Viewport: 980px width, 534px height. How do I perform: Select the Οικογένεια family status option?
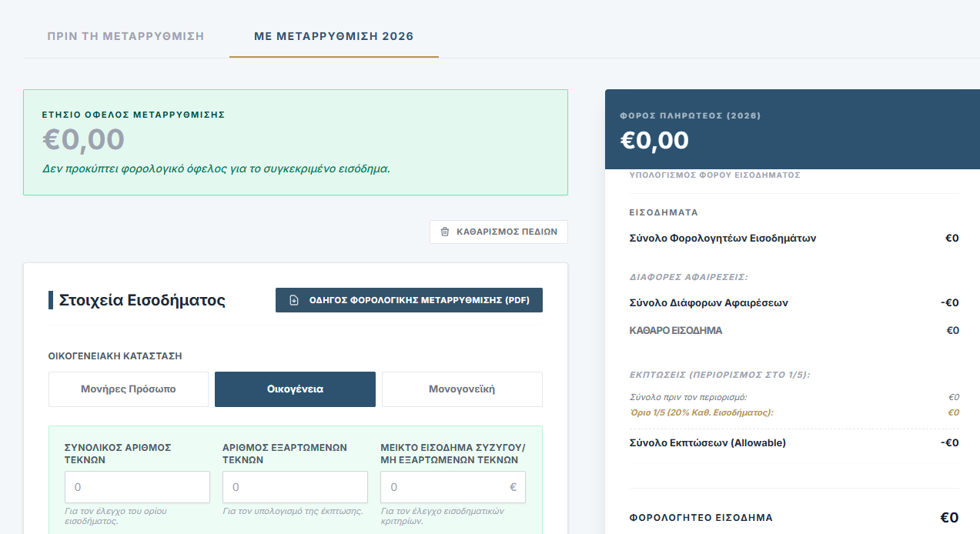[295, 389]
